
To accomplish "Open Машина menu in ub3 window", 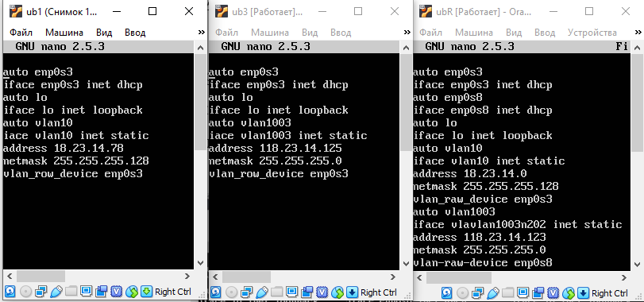I will (x=270, y=33).
